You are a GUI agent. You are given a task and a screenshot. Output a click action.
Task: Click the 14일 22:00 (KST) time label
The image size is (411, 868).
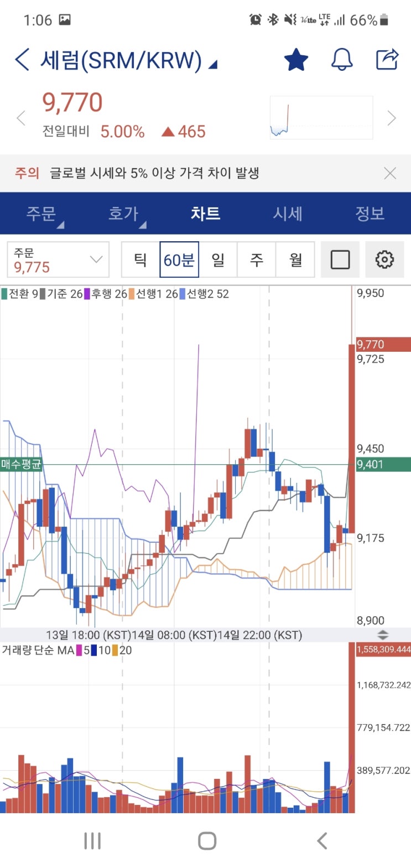260,635
